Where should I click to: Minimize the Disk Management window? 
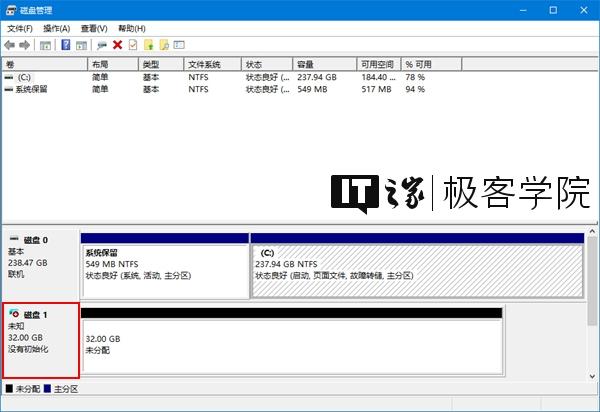(523, 10)
